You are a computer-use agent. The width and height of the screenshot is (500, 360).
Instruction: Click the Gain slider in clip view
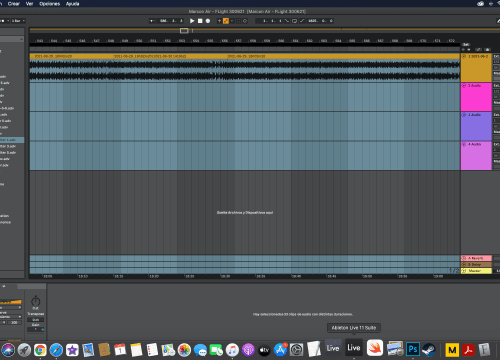tap(36, 329)
